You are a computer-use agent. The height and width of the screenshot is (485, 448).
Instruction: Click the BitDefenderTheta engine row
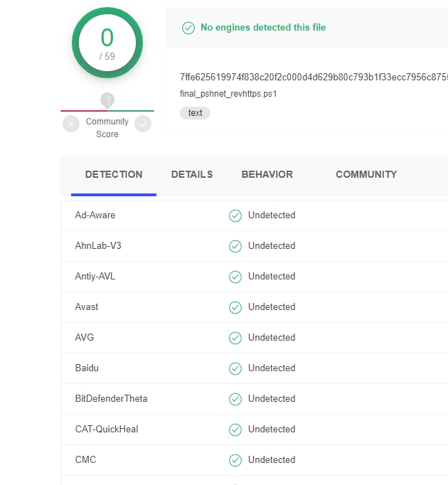tap(112, 399)
